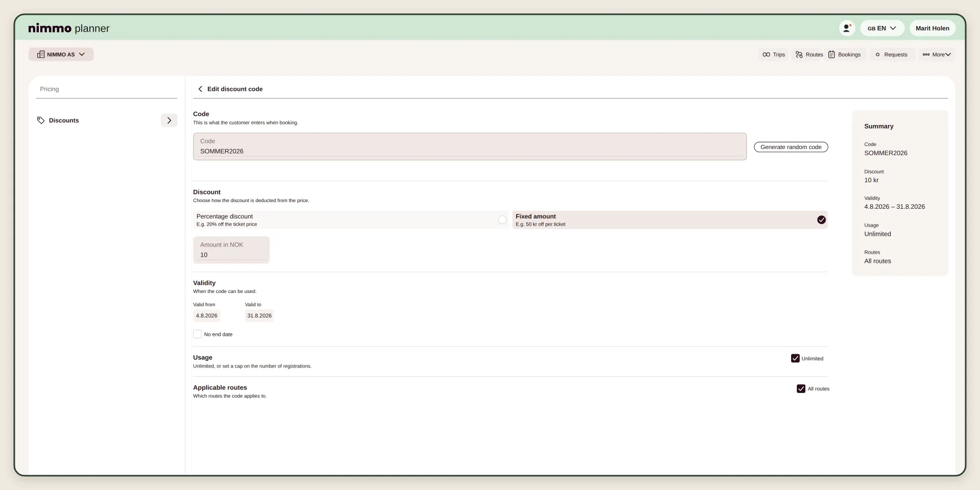
Task: Click the Bookings icon
Action: [831, 55]
